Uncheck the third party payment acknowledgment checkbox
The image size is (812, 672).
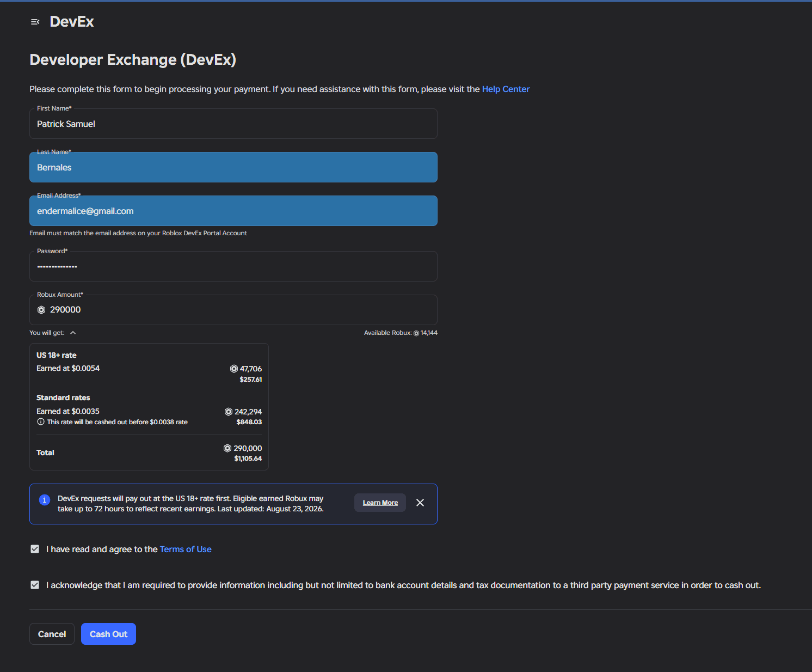click(35, 585)
